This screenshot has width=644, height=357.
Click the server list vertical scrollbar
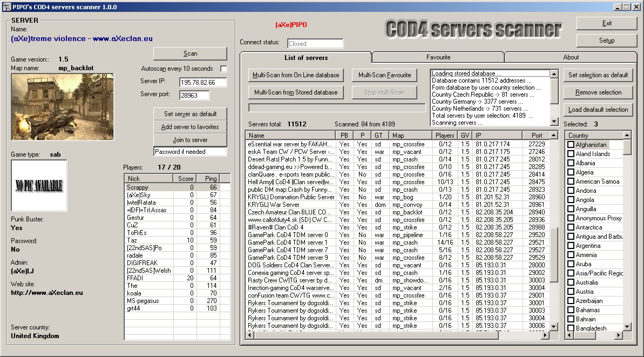[x=554, y=231]
